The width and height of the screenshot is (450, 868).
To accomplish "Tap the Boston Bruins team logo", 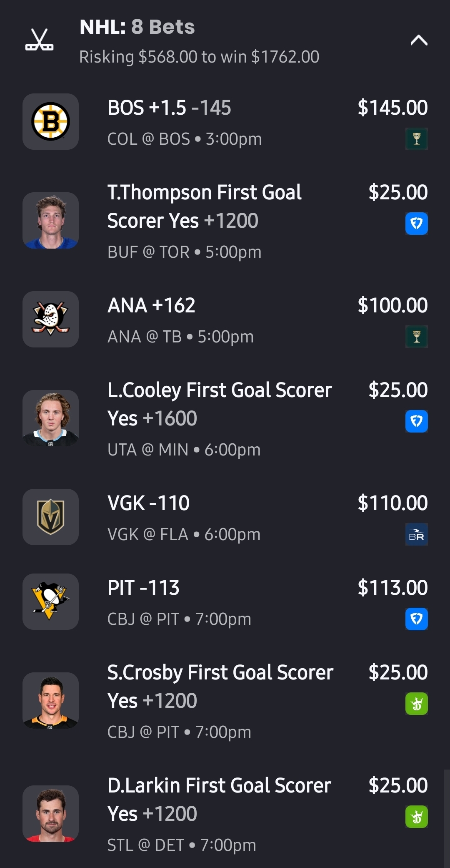I will 50,121.
